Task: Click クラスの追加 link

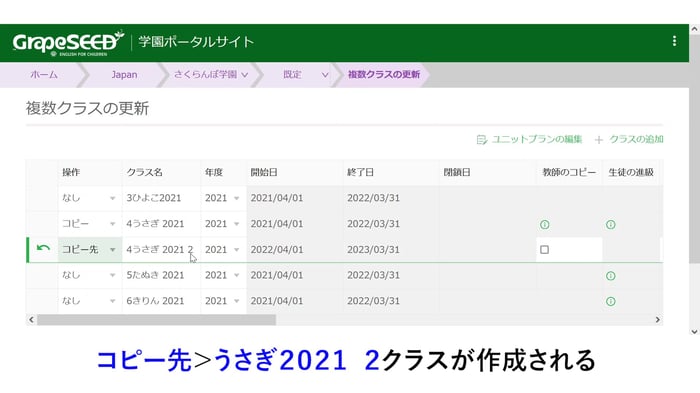Action: pos(636,139)
